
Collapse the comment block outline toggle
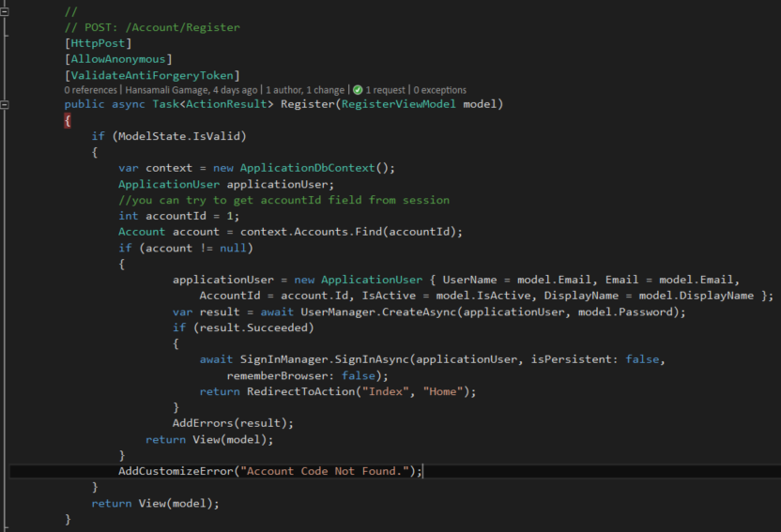pyautogui.click(x=5, y=11)
